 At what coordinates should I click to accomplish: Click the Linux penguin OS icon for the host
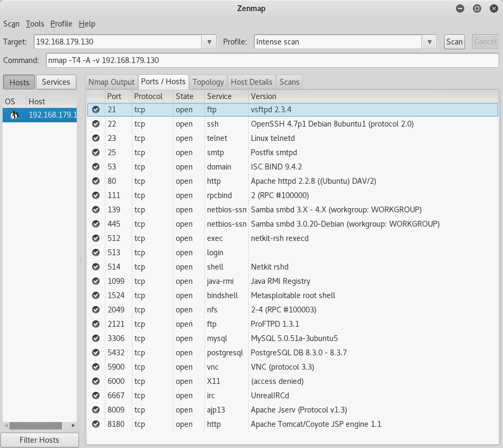point(14,115)
